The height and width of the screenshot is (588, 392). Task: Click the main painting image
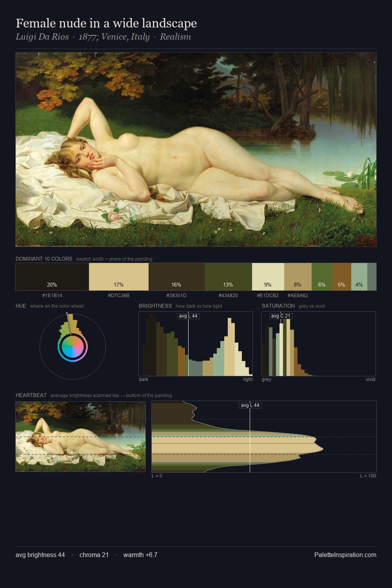coord(196,149)
